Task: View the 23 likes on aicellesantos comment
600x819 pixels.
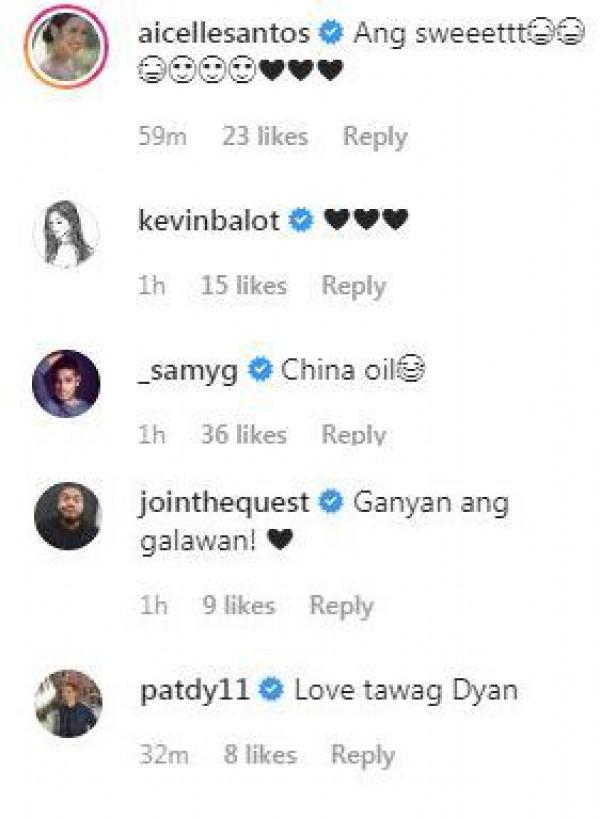Action: click(x=265, y=136)
